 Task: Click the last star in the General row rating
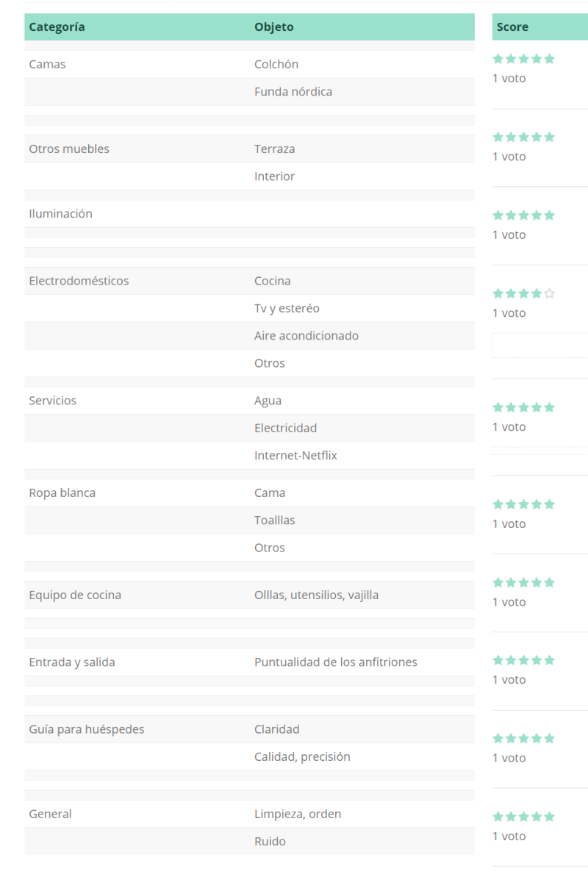(x=549, y=817)
